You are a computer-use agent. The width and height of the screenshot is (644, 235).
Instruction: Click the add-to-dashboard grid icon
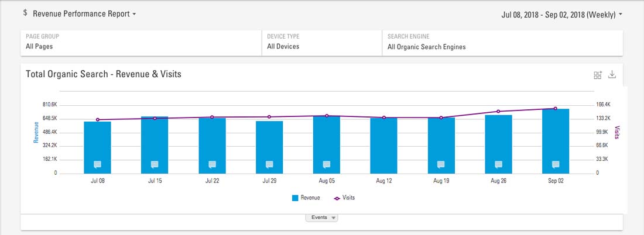[598, 75]
